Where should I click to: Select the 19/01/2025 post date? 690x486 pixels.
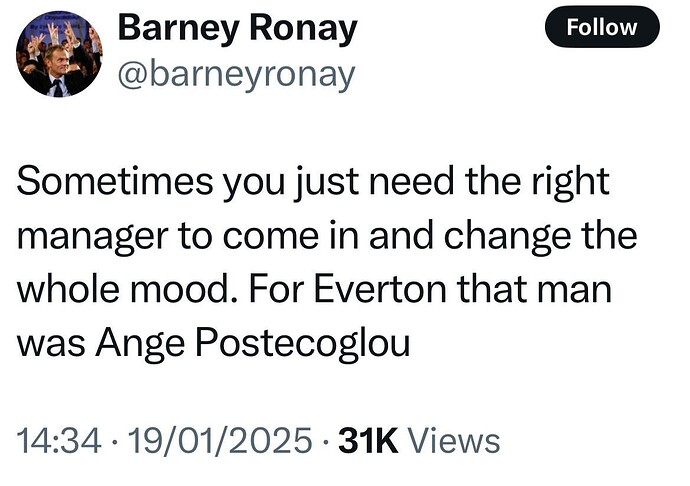[x=220, y=441]
